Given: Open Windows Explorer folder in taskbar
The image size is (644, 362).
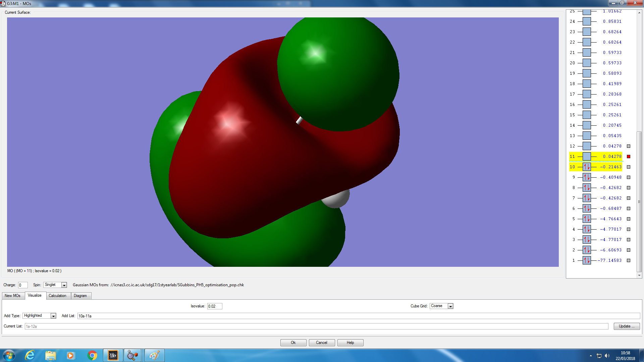Looking at the screenshot, I should pos(50,355).
